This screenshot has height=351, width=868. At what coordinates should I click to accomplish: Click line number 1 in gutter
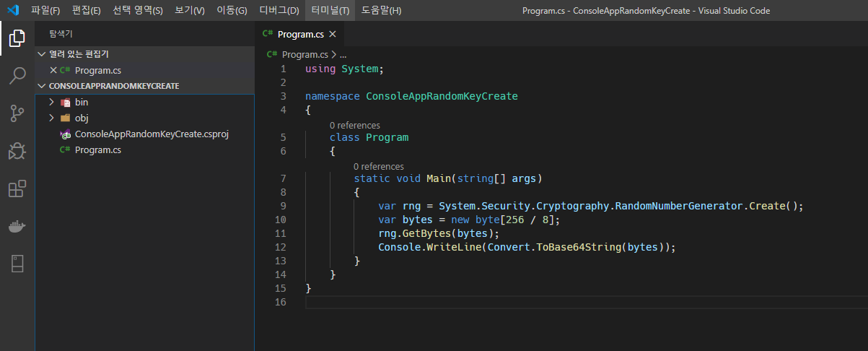(x=283, y=69)
